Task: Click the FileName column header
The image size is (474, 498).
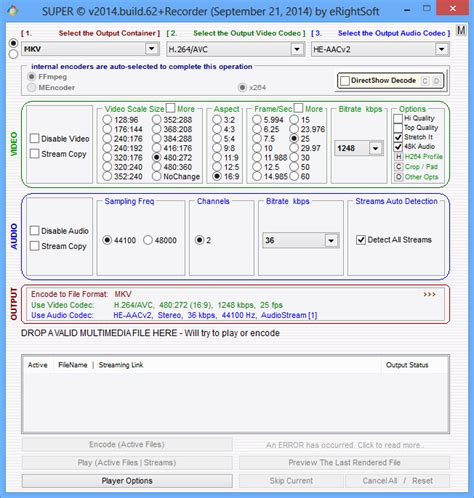Action: click(73, 365)
